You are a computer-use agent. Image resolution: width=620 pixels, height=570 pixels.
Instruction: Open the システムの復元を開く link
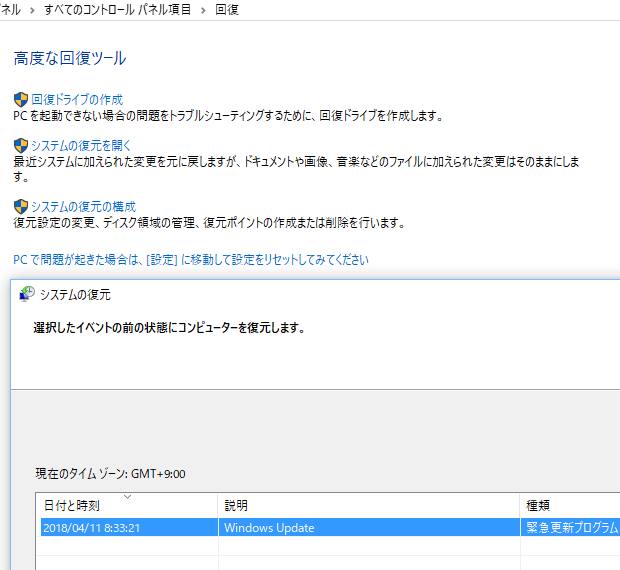click(81, 145)
